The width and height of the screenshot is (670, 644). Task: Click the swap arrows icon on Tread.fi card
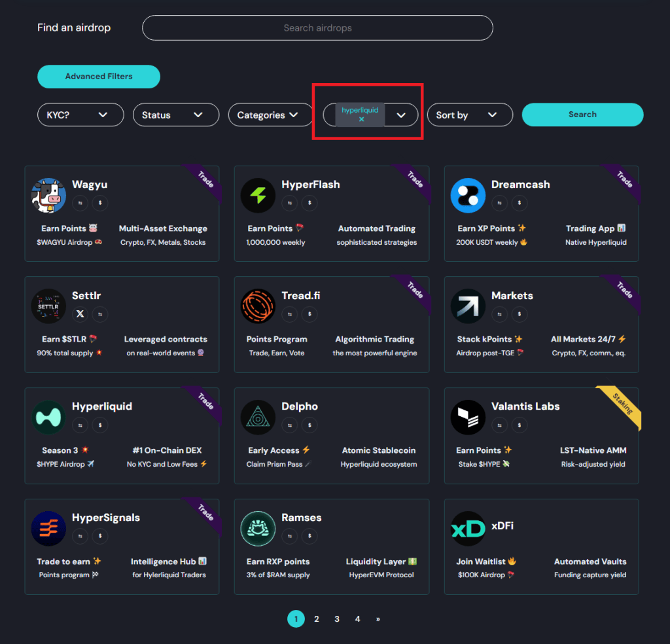click(290, 314)
